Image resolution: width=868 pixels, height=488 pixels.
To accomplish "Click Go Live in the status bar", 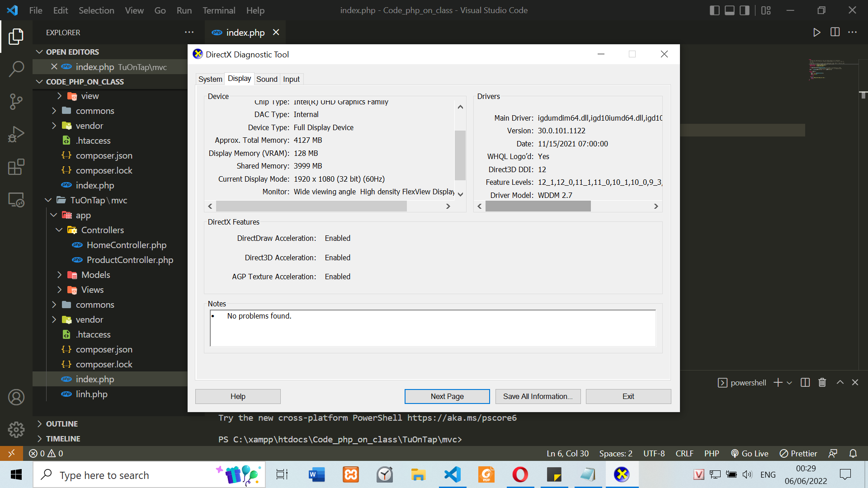I will pos(750,453).
